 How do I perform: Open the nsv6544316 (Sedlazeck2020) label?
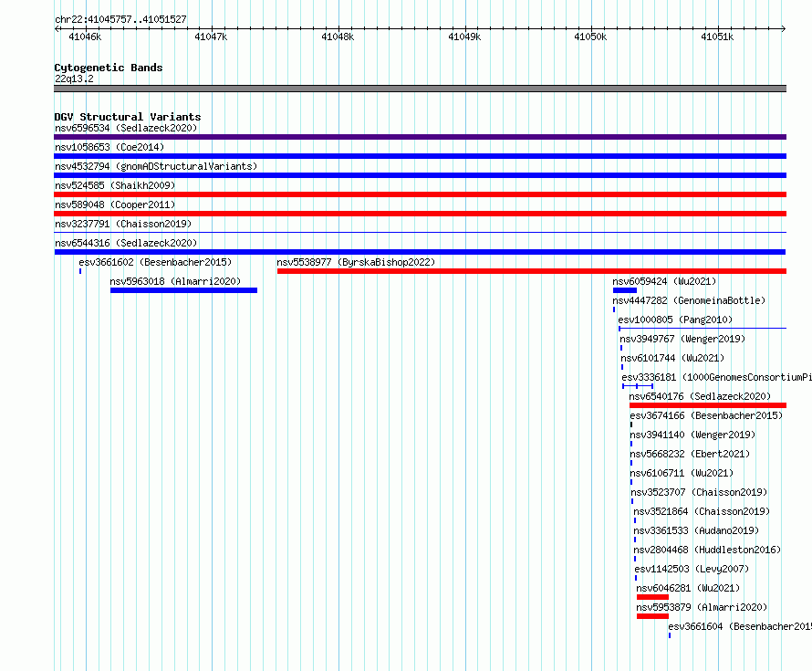point(126,243)
